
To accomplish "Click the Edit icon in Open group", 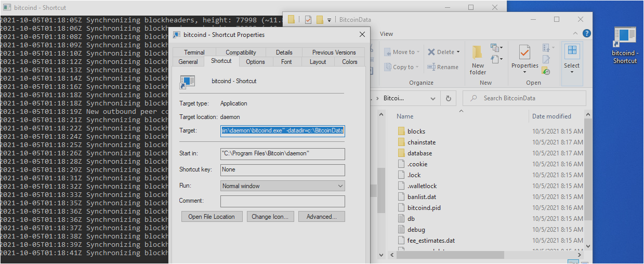I will click(x=546, y=59).
